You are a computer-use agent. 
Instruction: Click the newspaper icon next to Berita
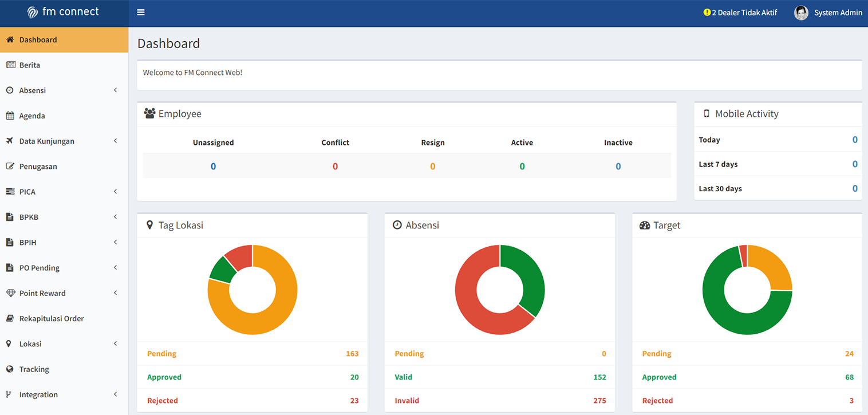pos(10,65)
